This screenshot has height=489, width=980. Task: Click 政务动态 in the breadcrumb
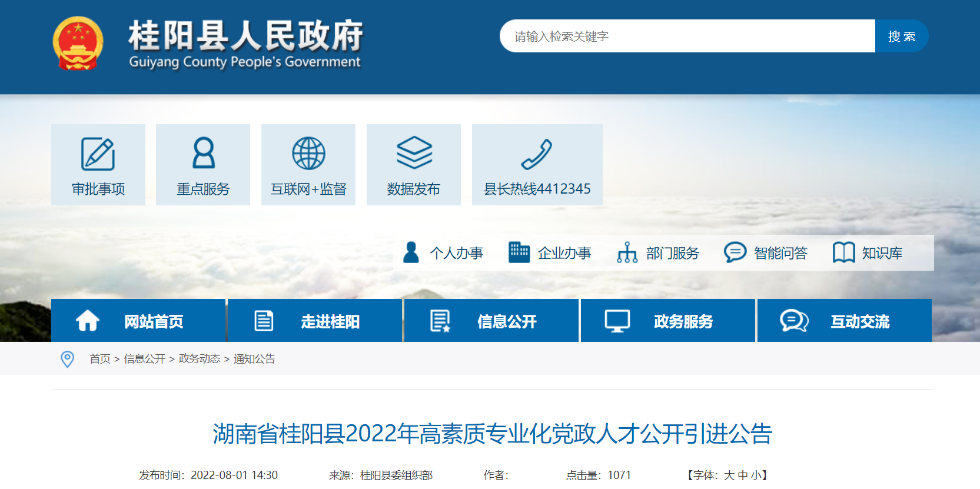200,359
